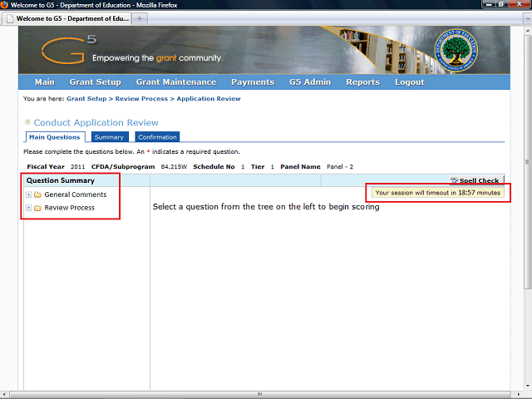532x399 pixels.
Task: Expand the General Comments tree node
Action: tap(29, 195)
